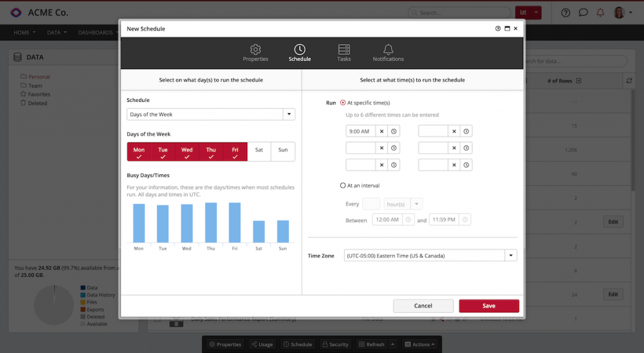
Task: Click the Every interval number field
Action: pyautogui.click(x=371, y=204)
